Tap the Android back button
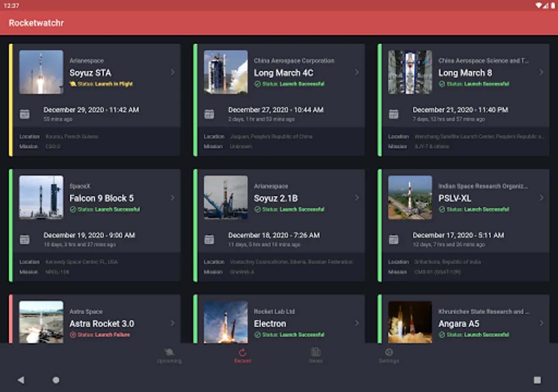Viewport: 558px width, 392px height. (x=20, y=380)
